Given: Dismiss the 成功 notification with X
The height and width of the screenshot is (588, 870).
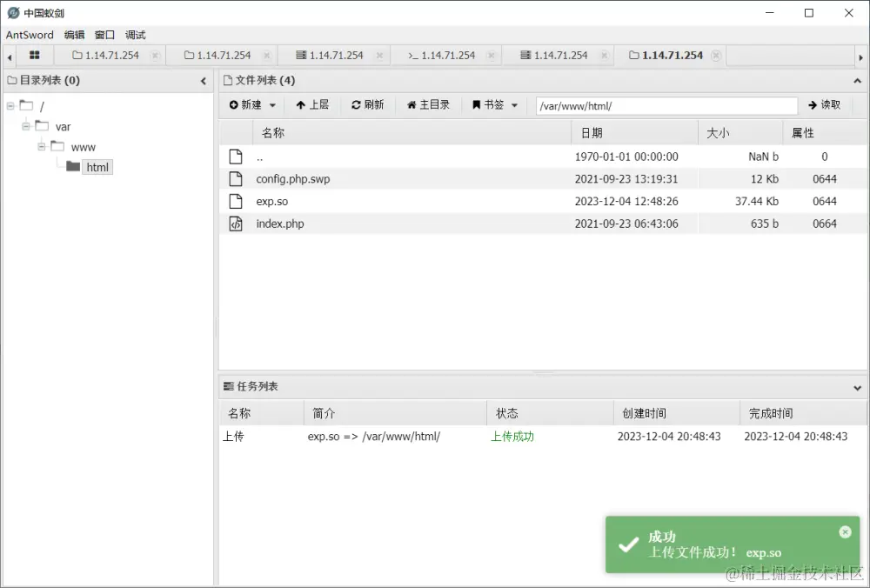Looking at the screenshot, I should (845, 532).
